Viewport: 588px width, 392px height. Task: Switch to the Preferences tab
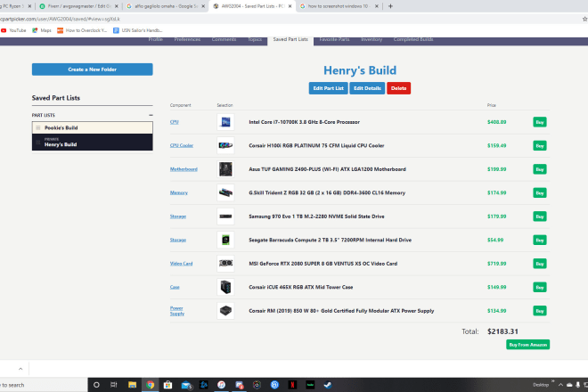coord(187,39)
